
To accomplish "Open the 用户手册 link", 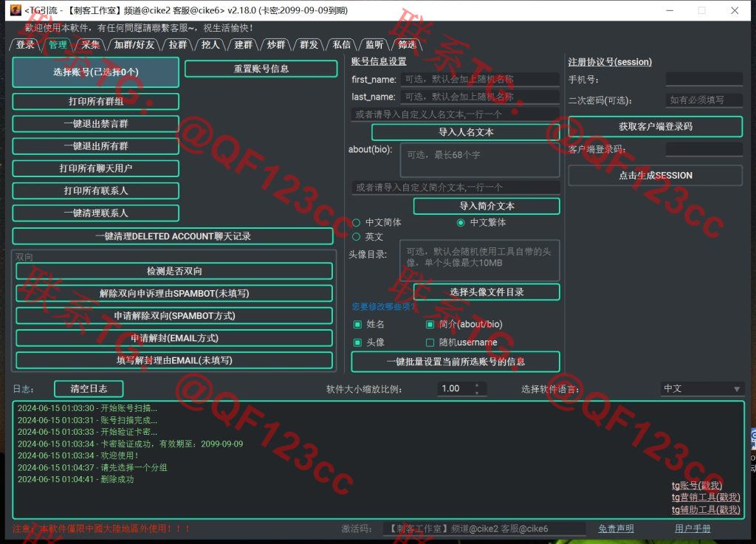I will [693, 528].
